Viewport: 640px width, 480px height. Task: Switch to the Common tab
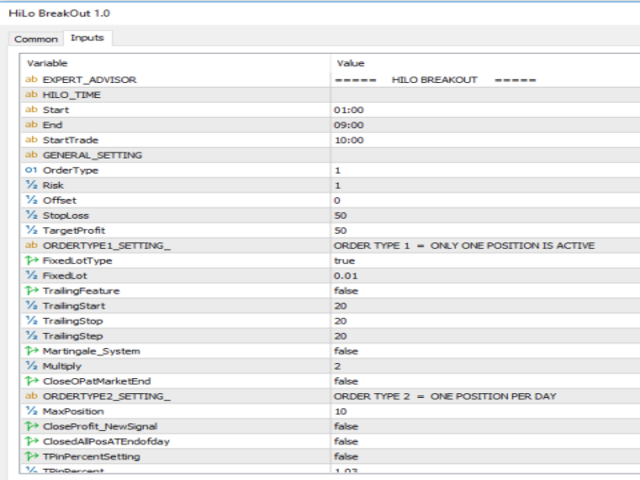tap(35, 39)
